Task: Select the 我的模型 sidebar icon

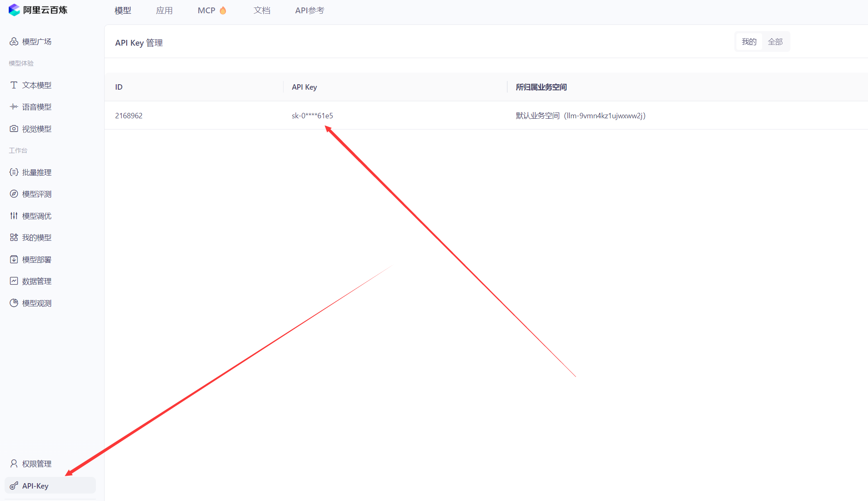Action: pyautogui.click(x=37, y=237)
